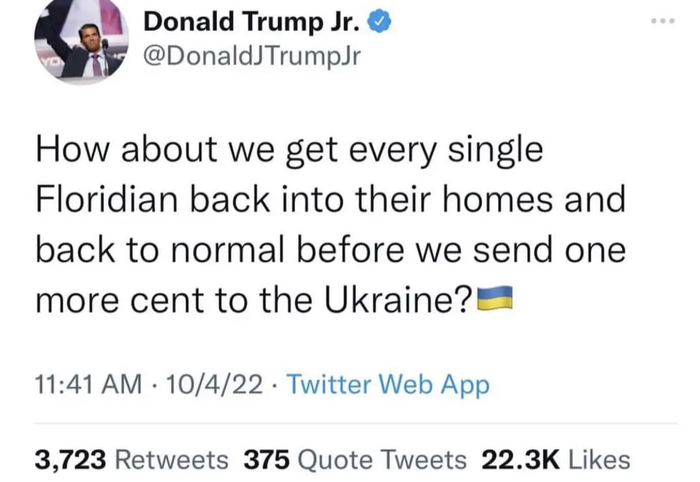Open the Retweets list label
Screen dimensions: 700x482
172,459
